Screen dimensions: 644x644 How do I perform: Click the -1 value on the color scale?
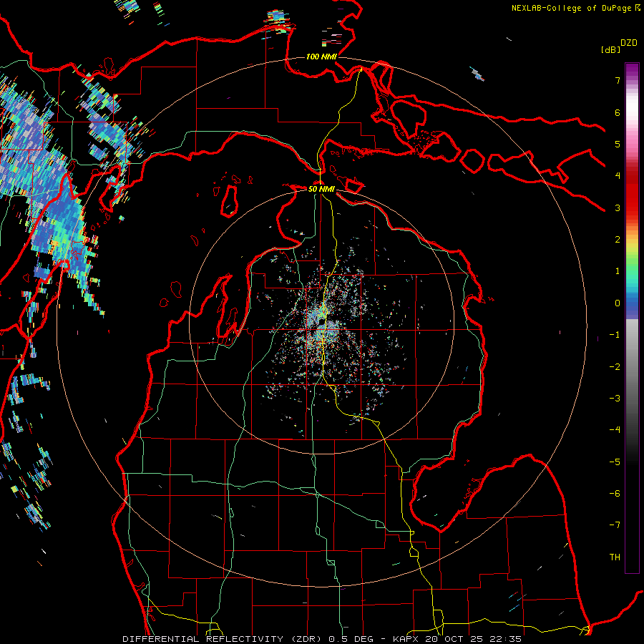coord(615,335)
